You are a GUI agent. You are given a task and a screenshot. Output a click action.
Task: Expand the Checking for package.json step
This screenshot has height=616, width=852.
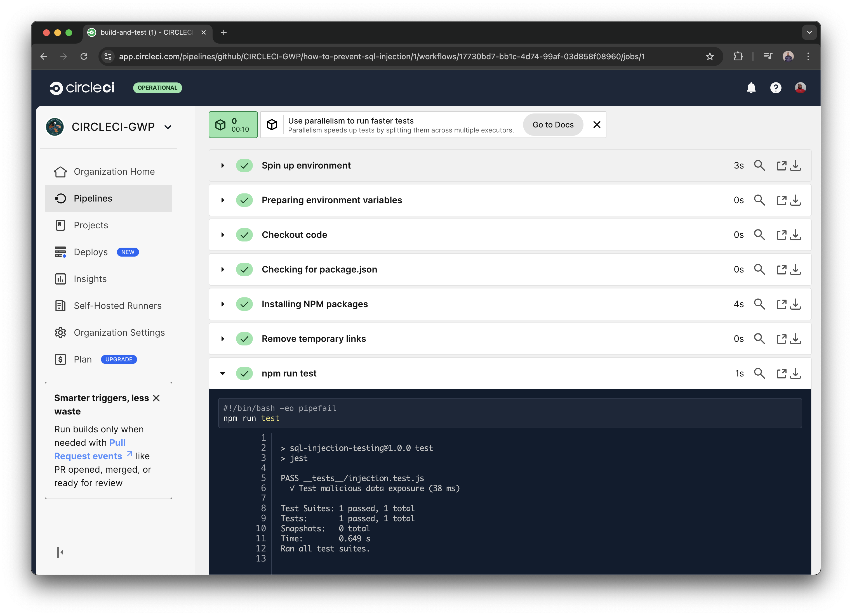(222, 269)
